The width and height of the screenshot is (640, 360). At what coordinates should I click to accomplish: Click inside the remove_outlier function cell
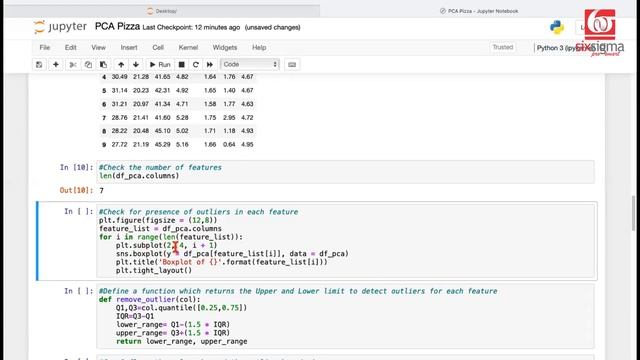pos(345,316)
